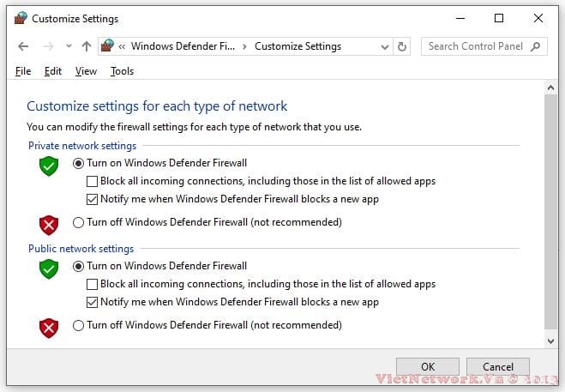This screenshot has height=392, width=565.
Task: Enable Block all incoming connections for Private network
Action: 93,181
